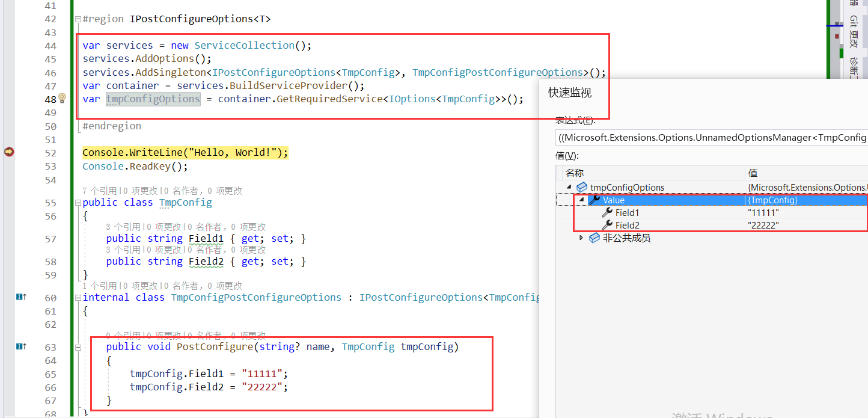Image resolution: width=868 pixels, height=418 pixels.
Task: Collapse the #region IPostConfigureOptions block
Action: [78, 19]
